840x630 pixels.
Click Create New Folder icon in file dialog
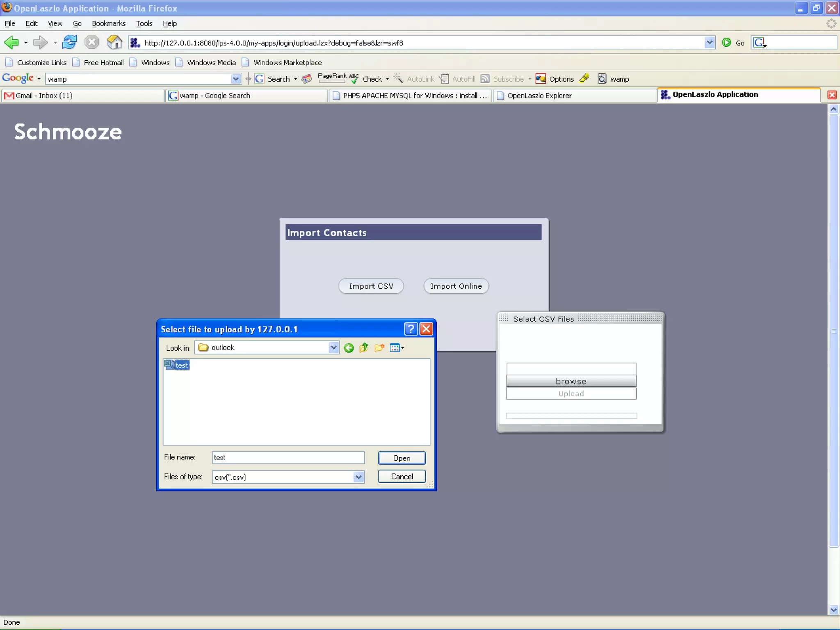(x=379, y=348)
